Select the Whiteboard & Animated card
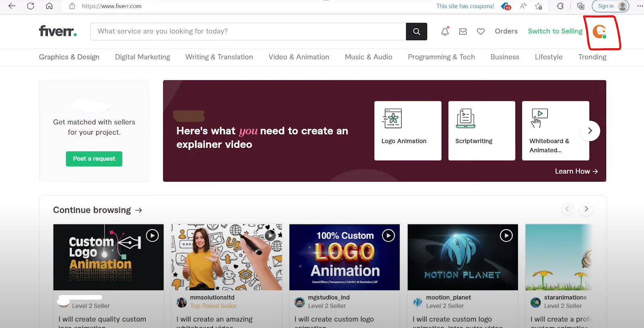644x328 pixels. [x=555, y=131]
